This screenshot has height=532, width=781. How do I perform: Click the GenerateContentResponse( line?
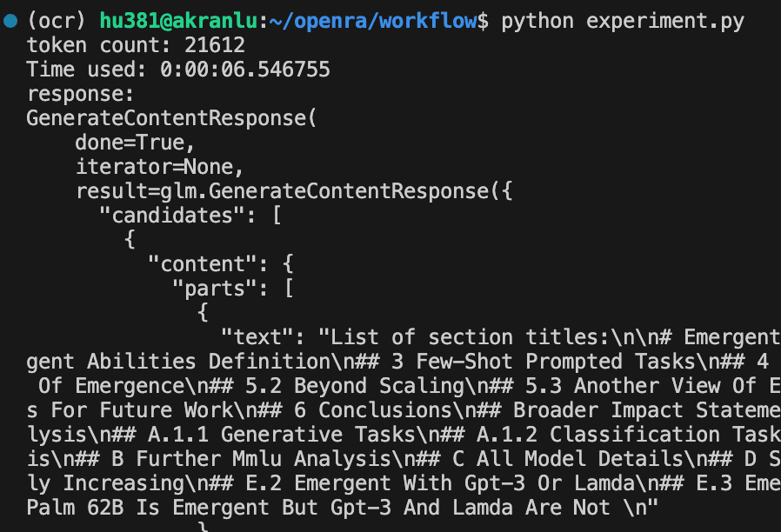(x=170, y=118)
